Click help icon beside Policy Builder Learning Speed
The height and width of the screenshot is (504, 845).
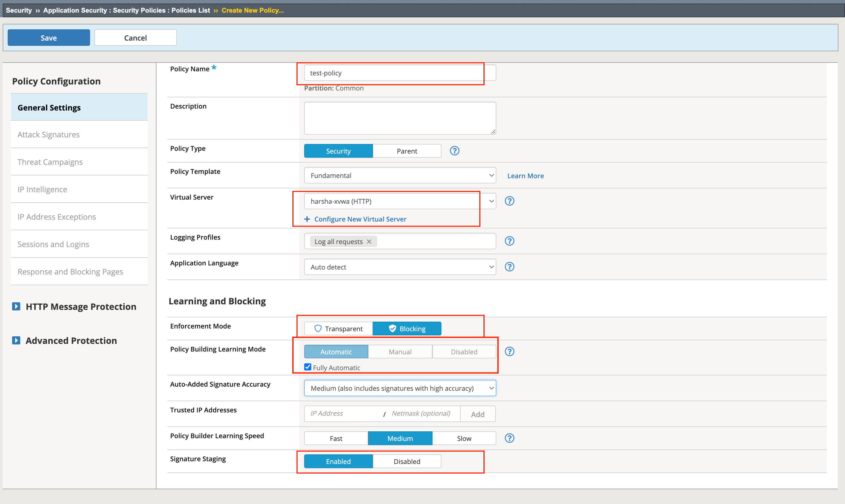pyautogui.click(x=510, y=438)
